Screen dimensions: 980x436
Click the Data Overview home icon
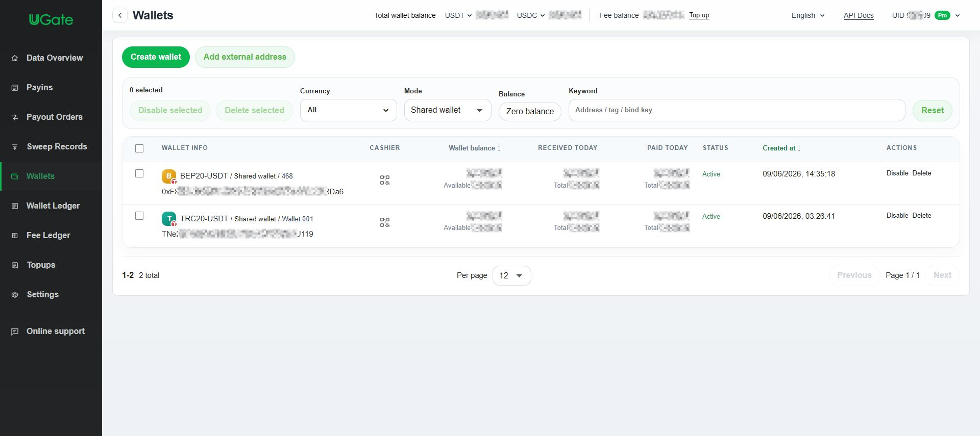(15, 58)
